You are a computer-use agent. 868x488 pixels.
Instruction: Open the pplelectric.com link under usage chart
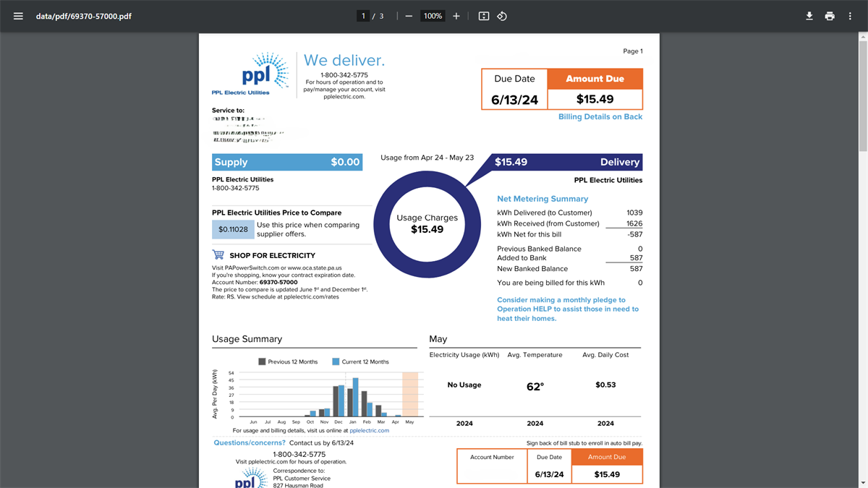coord(369,430)
